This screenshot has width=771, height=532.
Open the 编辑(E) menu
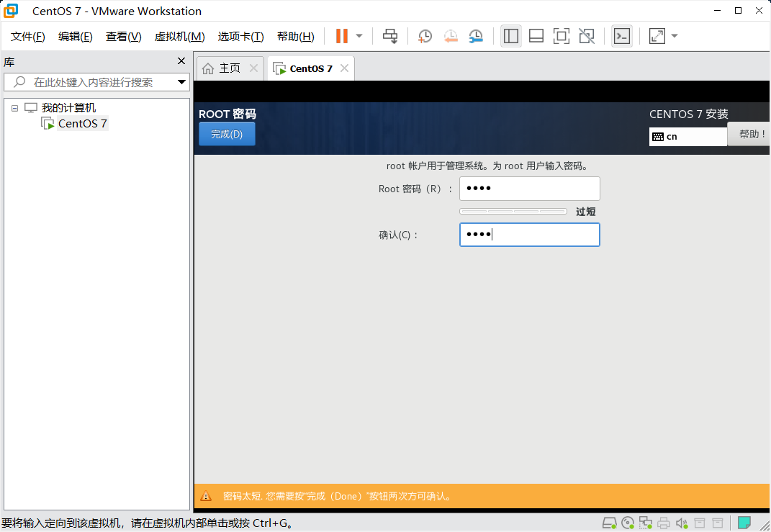(76, 37)
